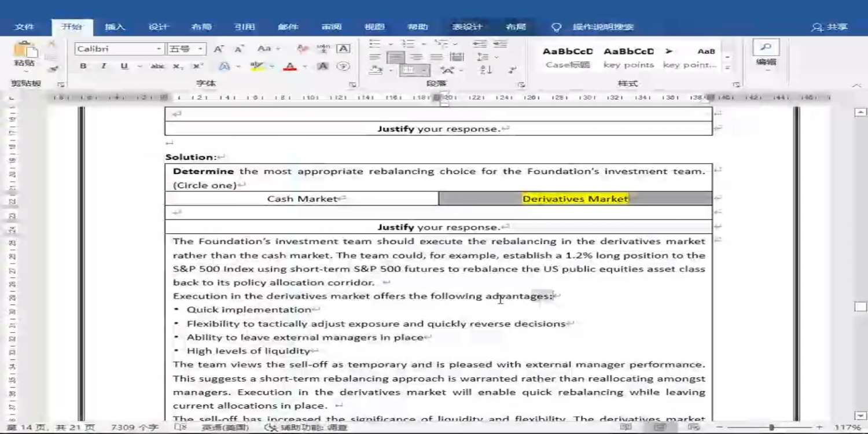Select the Format Painter brush icon

tap(53, 69)
